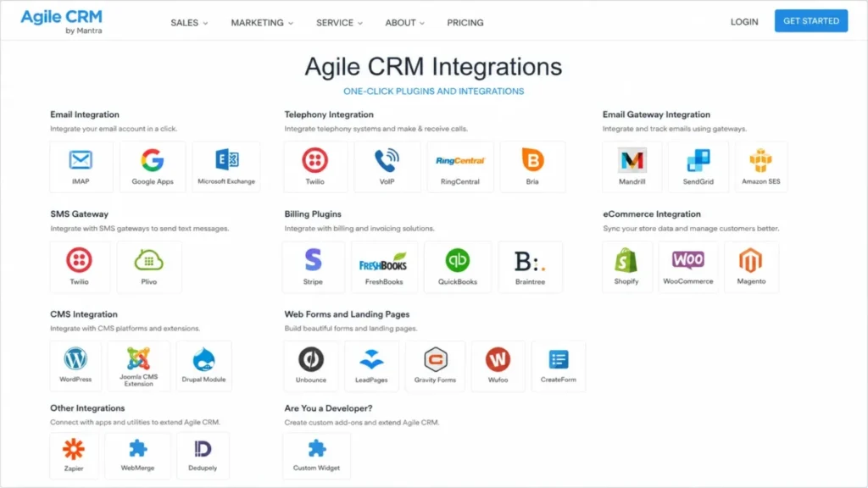
Task: Click the Email Integration heading
Action: 85,114
